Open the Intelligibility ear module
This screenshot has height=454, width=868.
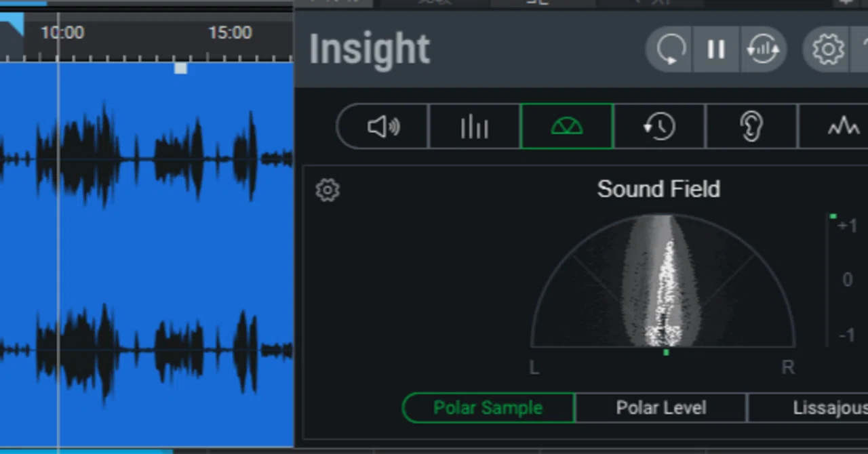pyautogui.click(x=751, y=126)
